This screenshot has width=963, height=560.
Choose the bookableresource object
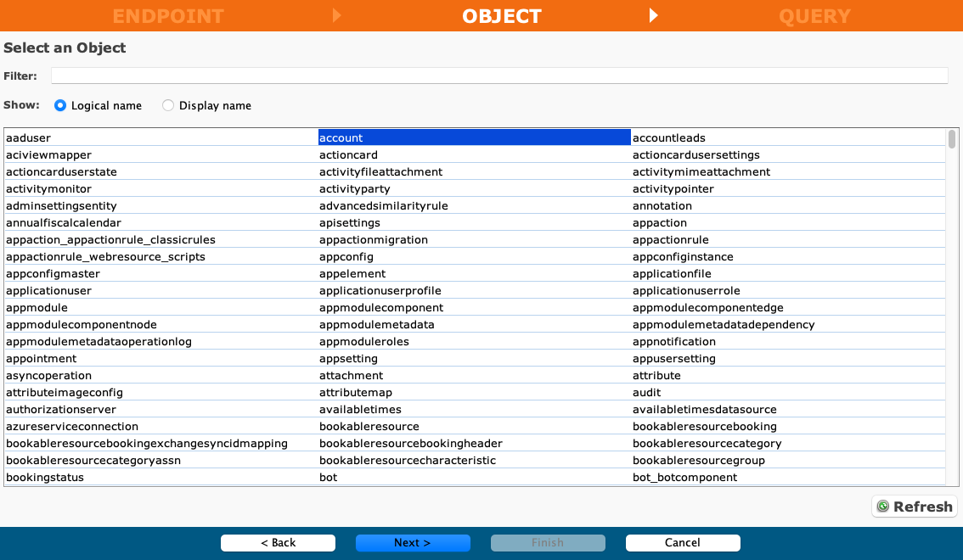coord(369,427)
